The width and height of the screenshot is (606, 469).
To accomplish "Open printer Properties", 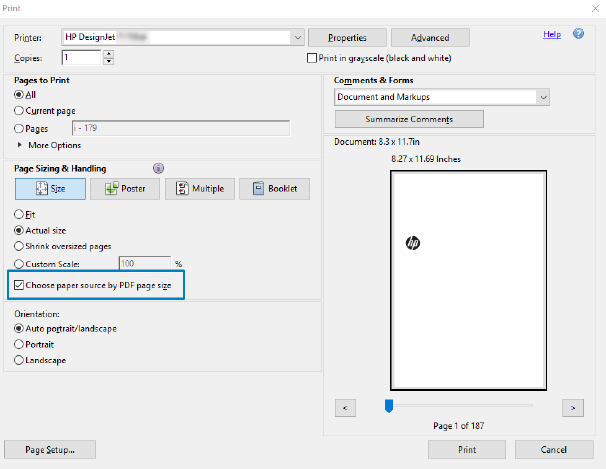I will tap(347, 38).
